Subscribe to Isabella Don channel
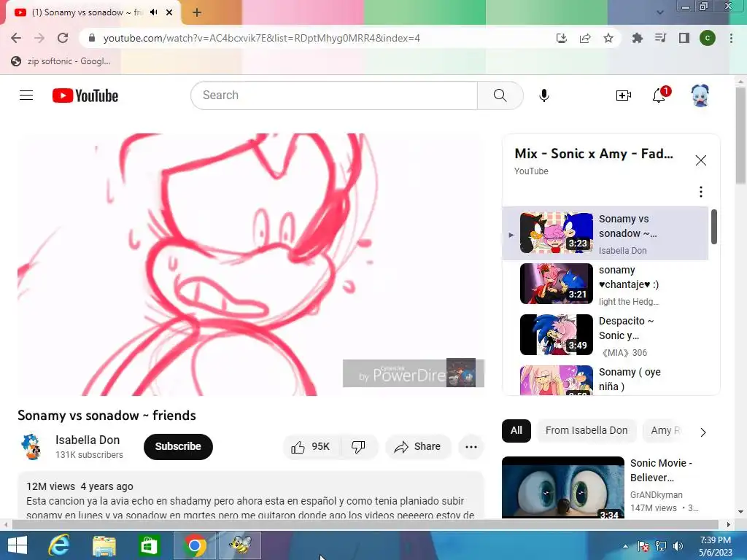This screenshot has width=747, height=560. [x=178, y=447]
